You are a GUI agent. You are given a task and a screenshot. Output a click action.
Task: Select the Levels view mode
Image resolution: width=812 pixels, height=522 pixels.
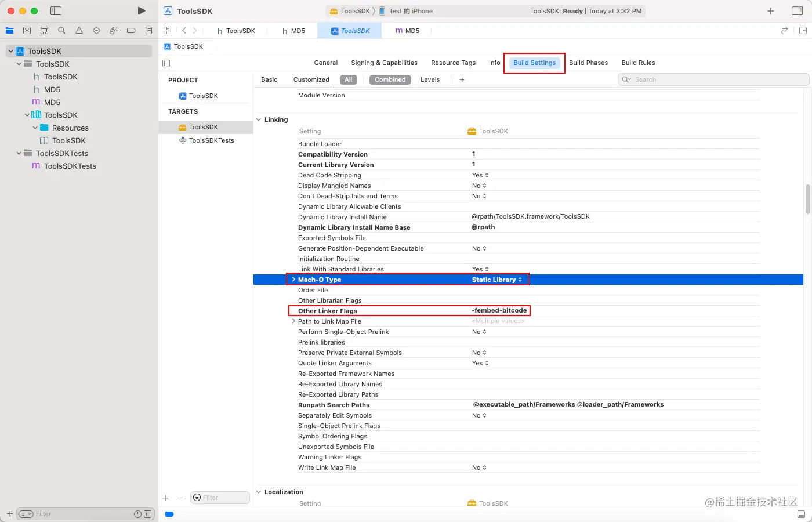pos(430,80)
